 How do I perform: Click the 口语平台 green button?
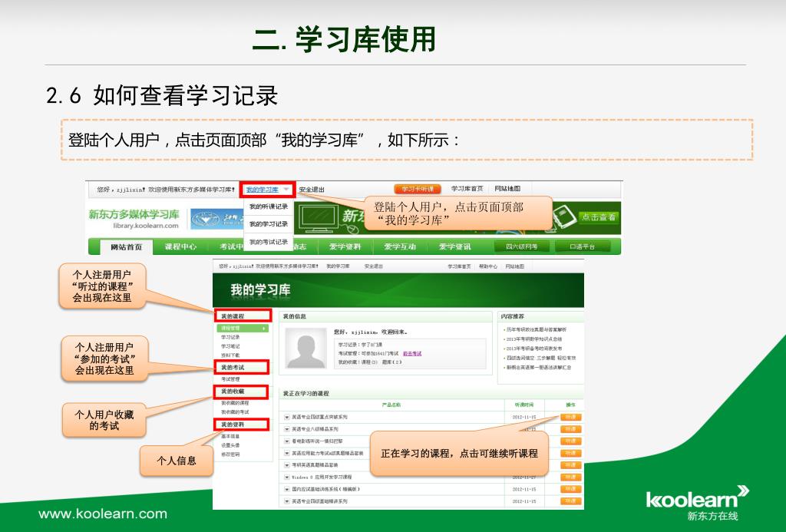(x=583, y=246)
